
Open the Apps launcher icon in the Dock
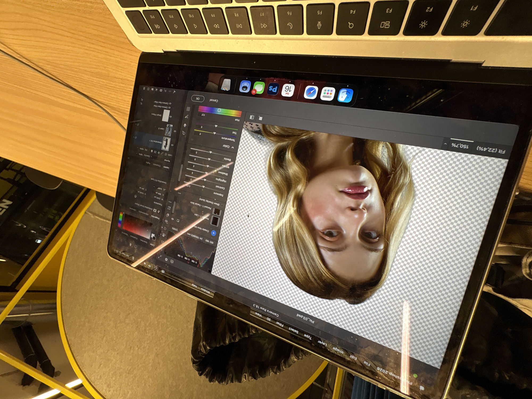tap(328, 94)
